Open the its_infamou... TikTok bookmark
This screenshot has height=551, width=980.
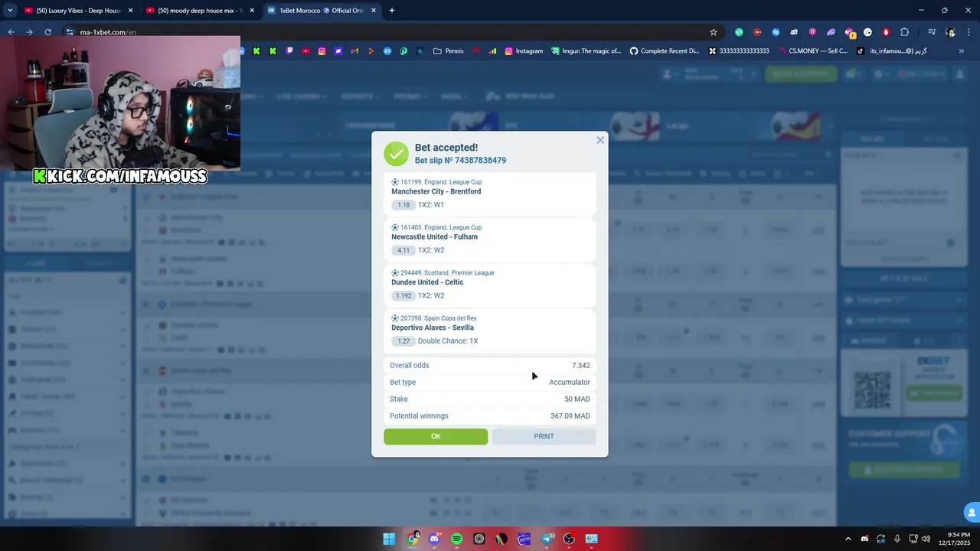pos(891,51)
